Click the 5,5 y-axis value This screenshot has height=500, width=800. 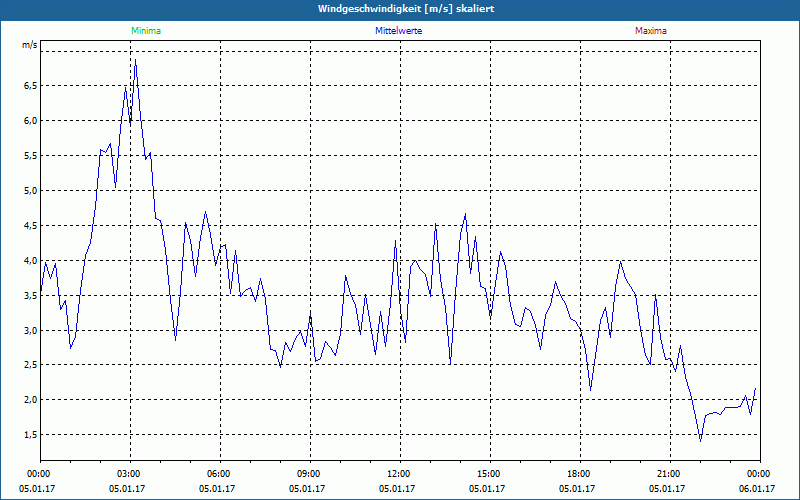(x=31, y=156)
